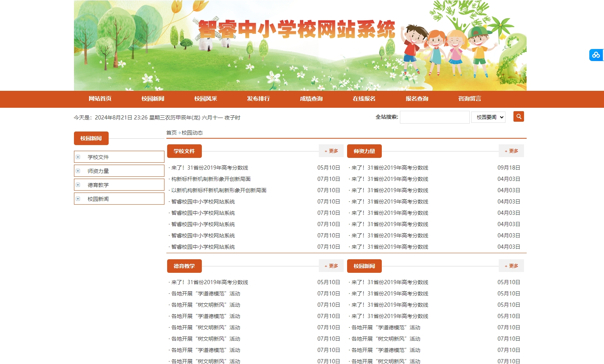Screen dimensions: 604x364
Task: Expand the 校园新闻 sidebar plus icon
Action: pyautogui.click(x=78, y=199)
